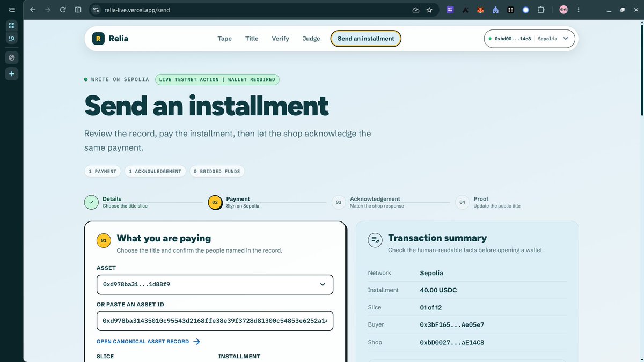This screenshot has height=362, width=644.
Task: Open the glowing white circle extension
Action: click(526, 10)
